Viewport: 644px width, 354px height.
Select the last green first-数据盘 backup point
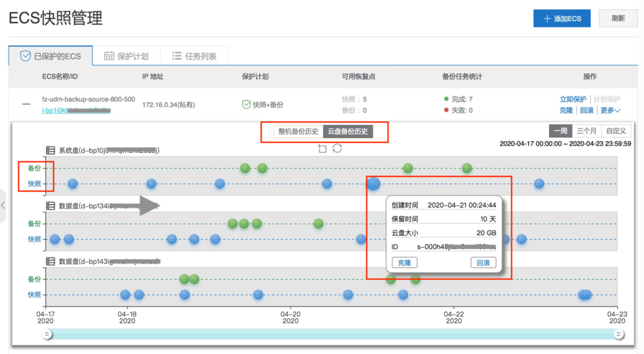tap(318, 224)
